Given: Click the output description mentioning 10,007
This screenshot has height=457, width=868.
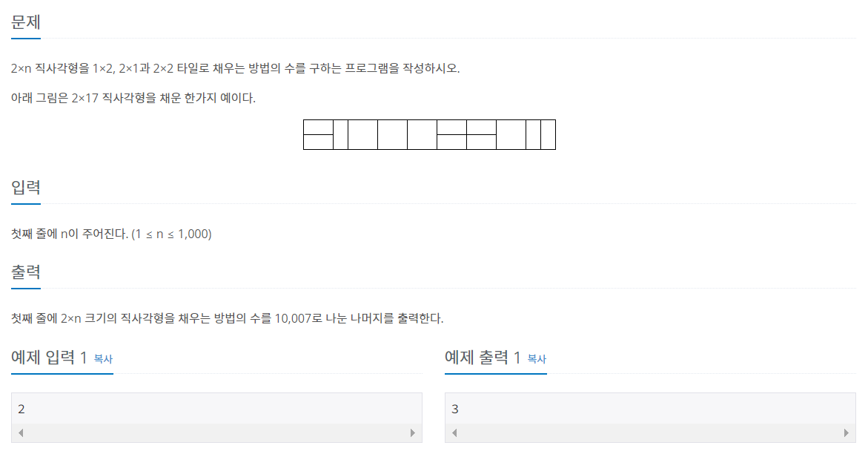Looking at the screenshot, I should tap(227, 318).
